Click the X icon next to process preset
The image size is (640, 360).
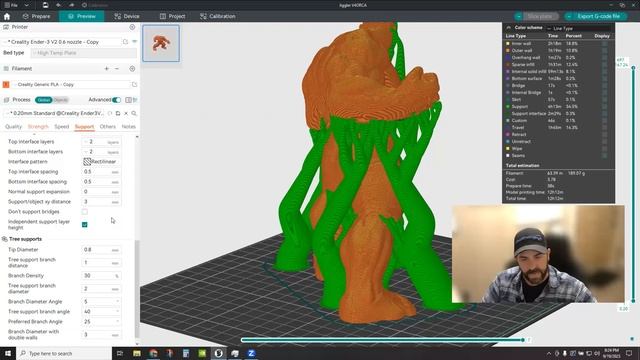[x=126, y=113]
